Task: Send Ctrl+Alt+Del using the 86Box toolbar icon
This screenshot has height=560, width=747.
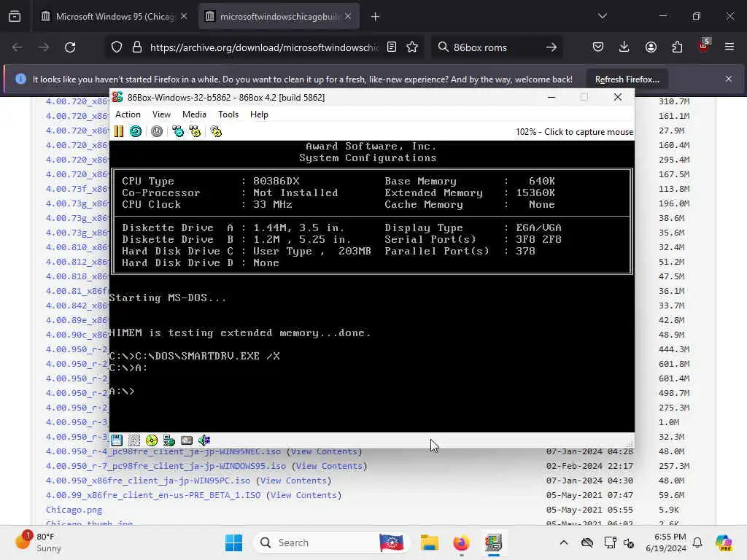Action: tap(178, 131)
